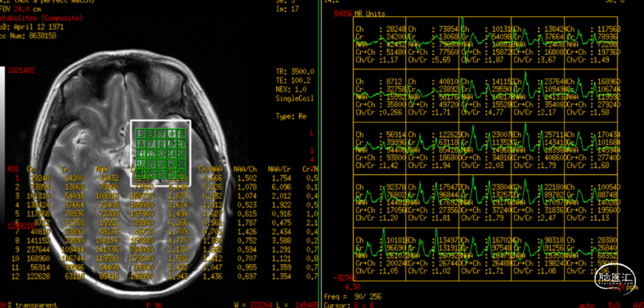Image resolution: width=644 pixels, height=308 pixels.
Task: Open spectrum cell with Ch/Cr 1.94
Action: (432, 149)
